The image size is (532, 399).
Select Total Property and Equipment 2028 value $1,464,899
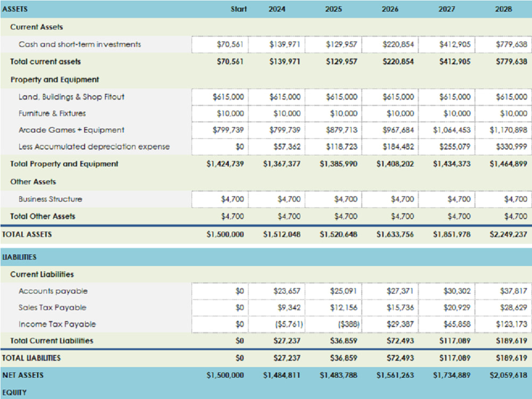coord(508,164)
